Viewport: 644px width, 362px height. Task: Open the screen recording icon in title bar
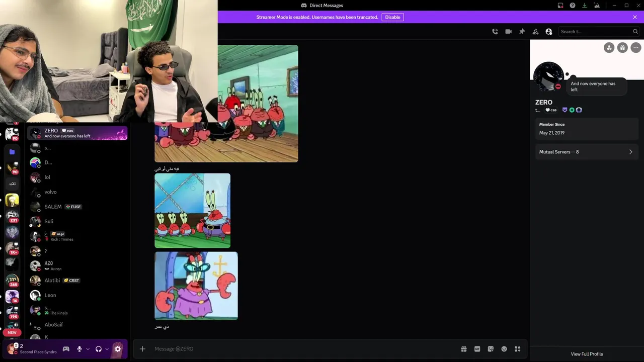point(560,6)
